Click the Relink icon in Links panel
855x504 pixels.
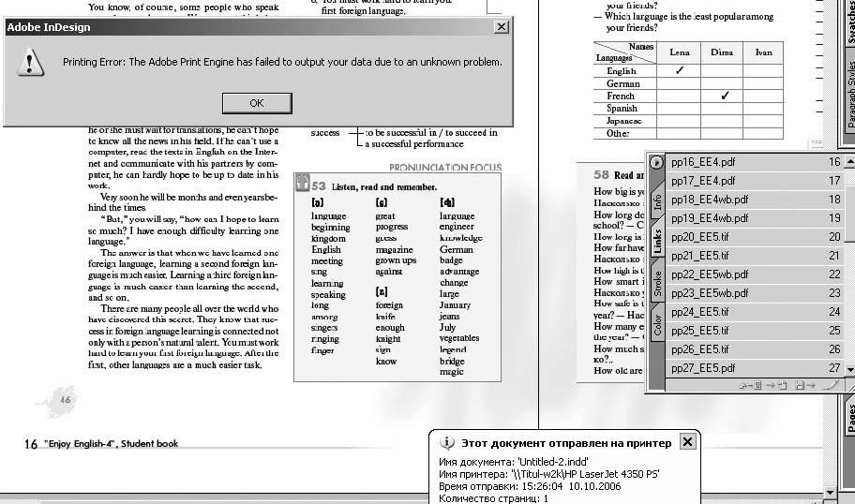tap(750, 385)
